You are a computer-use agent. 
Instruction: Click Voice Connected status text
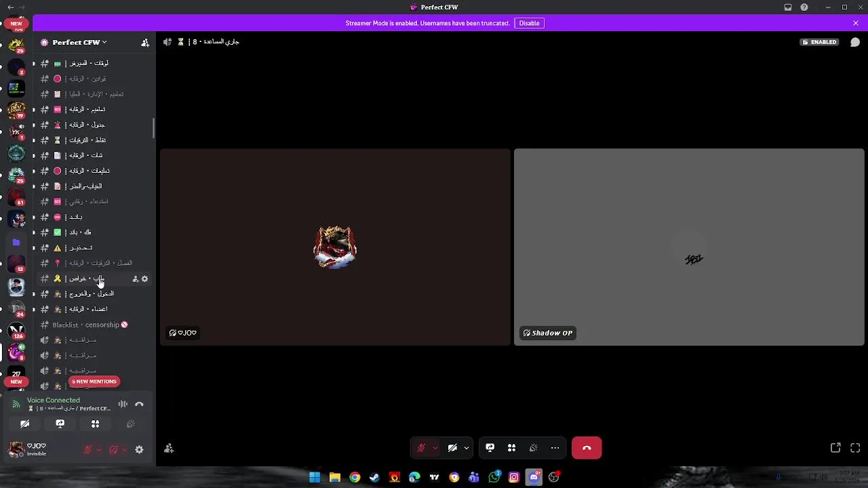tap(54, 401)
